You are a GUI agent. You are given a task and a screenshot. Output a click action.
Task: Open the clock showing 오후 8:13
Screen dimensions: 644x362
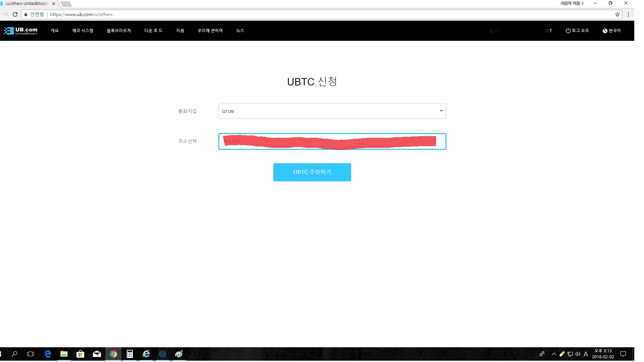point(603,354)
